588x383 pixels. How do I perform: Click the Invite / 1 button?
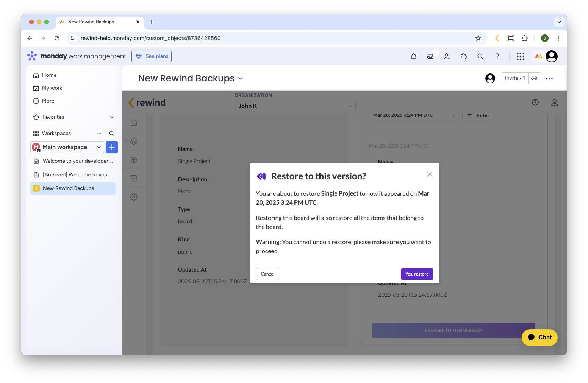coord(515,78)
